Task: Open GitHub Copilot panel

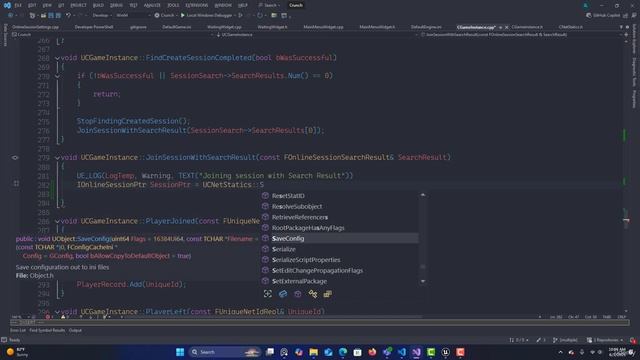Action: click(x=603, y=16)
